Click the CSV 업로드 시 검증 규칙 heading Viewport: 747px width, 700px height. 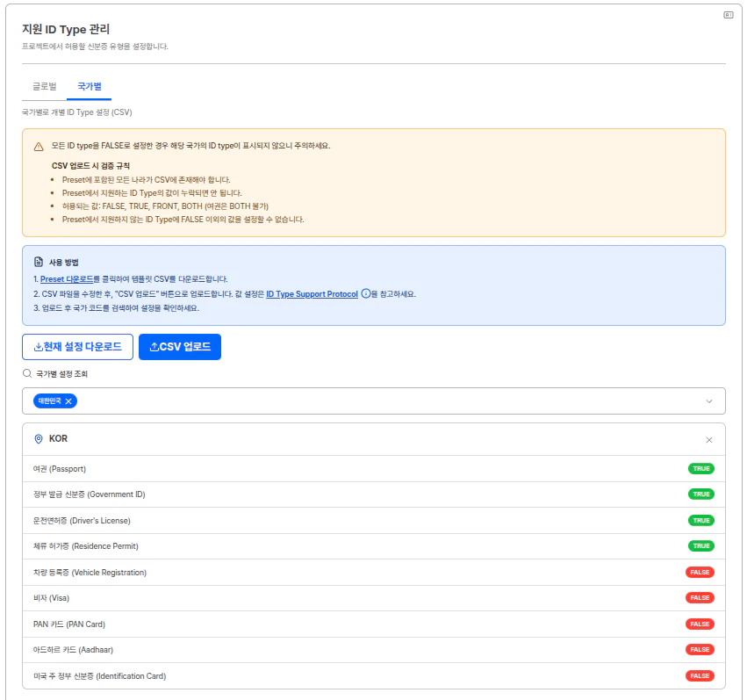[x=90, y=166]
